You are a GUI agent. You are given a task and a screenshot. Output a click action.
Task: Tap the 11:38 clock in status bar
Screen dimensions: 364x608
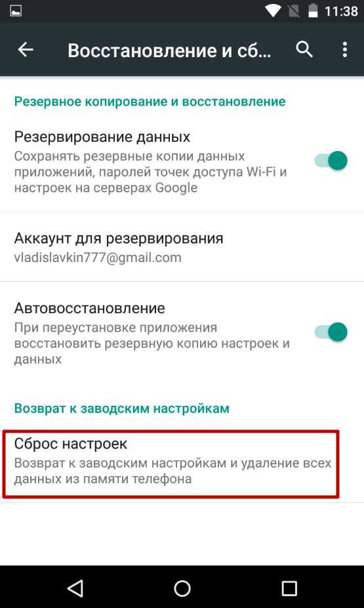coord(341,11)
